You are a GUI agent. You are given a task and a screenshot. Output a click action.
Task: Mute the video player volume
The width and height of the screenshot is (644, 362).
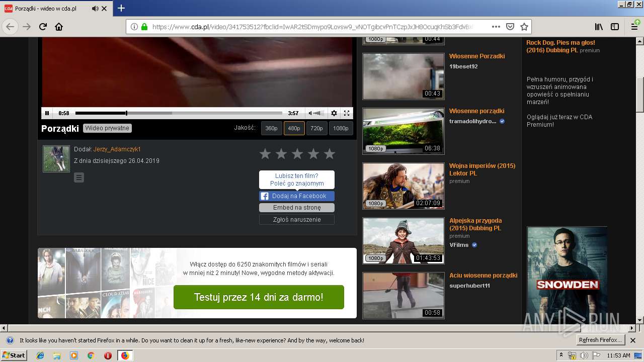310,113
